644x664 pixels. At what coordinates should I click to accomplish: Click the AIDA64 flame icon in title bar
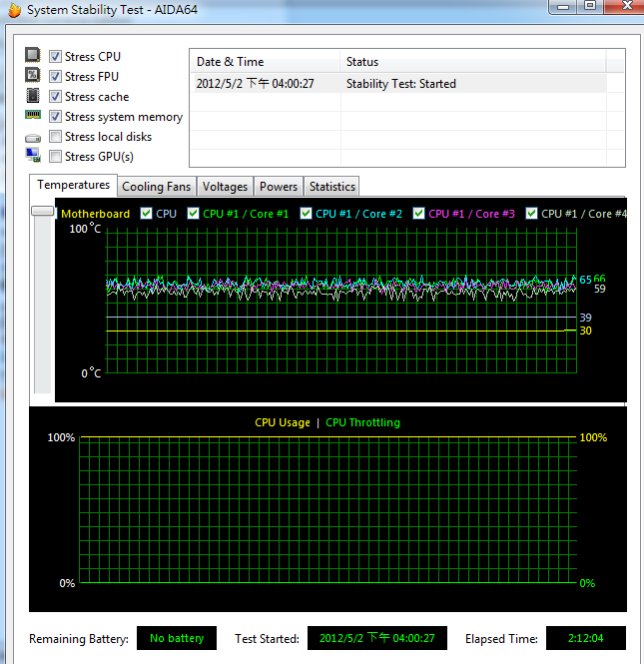tap(14, 10)
